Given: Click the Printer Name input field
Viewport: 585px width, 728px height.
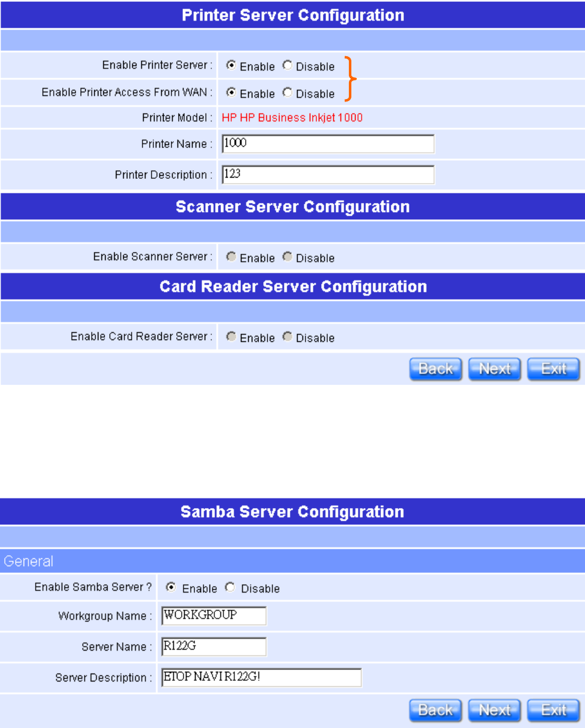Looking at the screenshot, I should pyautogui.click(x=328, y=144).
